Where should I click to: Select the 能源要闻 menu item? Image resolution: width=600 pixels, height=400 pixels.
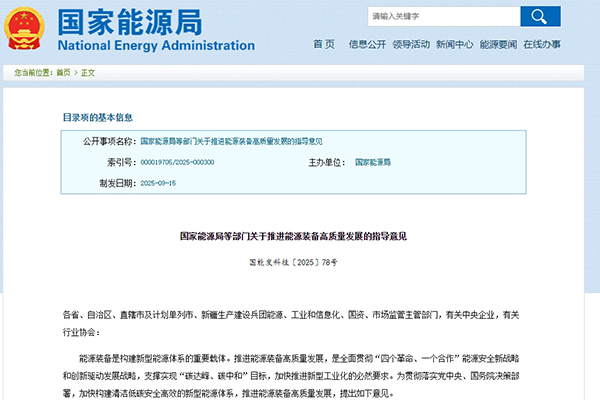tap(498, 45)
